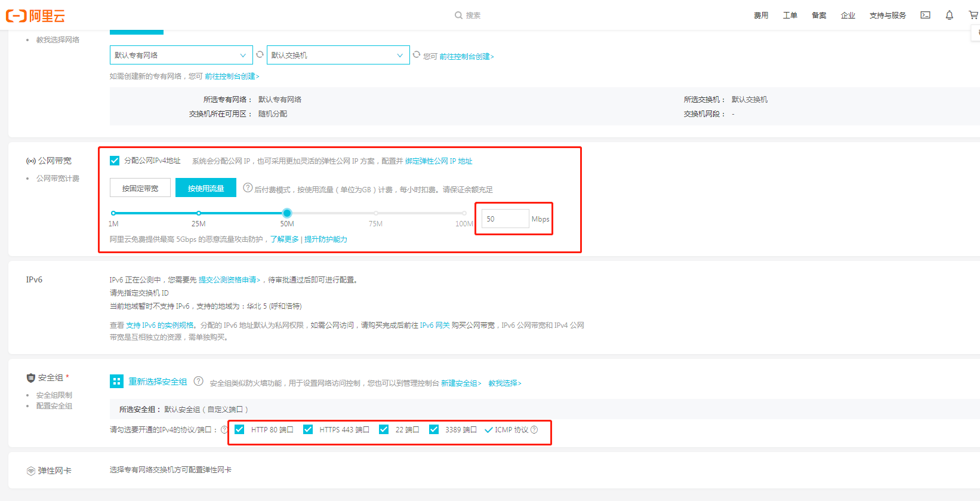The height and width of the screenshot is (501, 980).
Task: Click the grid icon for 重新选择安全组
Action: coord(116,382)
